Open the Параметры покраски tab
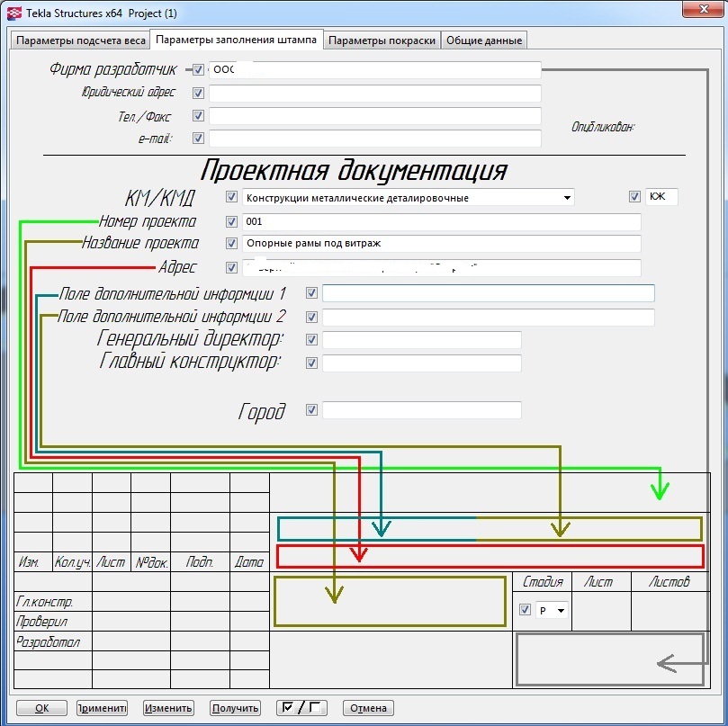Viewport: 728px width, 726px height. (382, 40)
